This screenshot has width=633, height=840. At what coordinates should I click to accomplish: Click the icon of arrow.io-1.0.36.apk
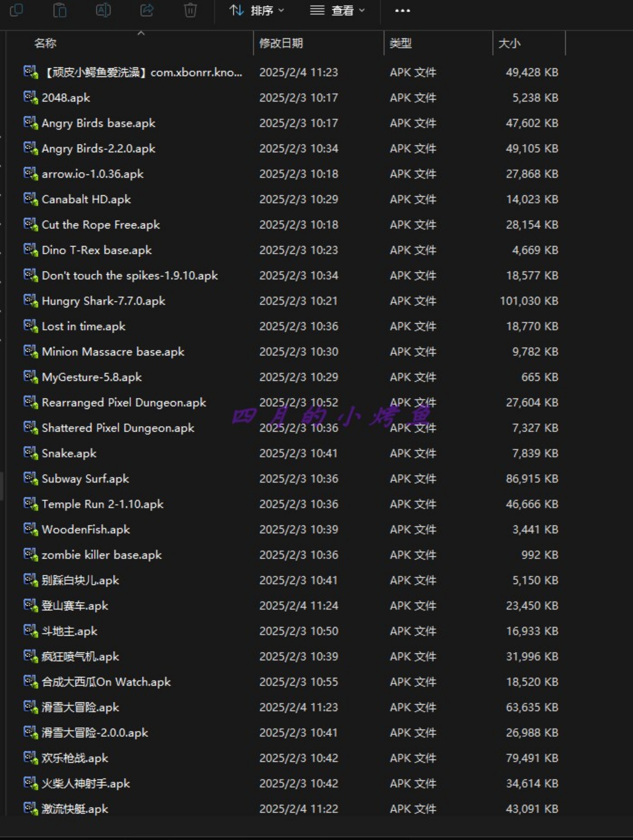click(x=31, y=174)
